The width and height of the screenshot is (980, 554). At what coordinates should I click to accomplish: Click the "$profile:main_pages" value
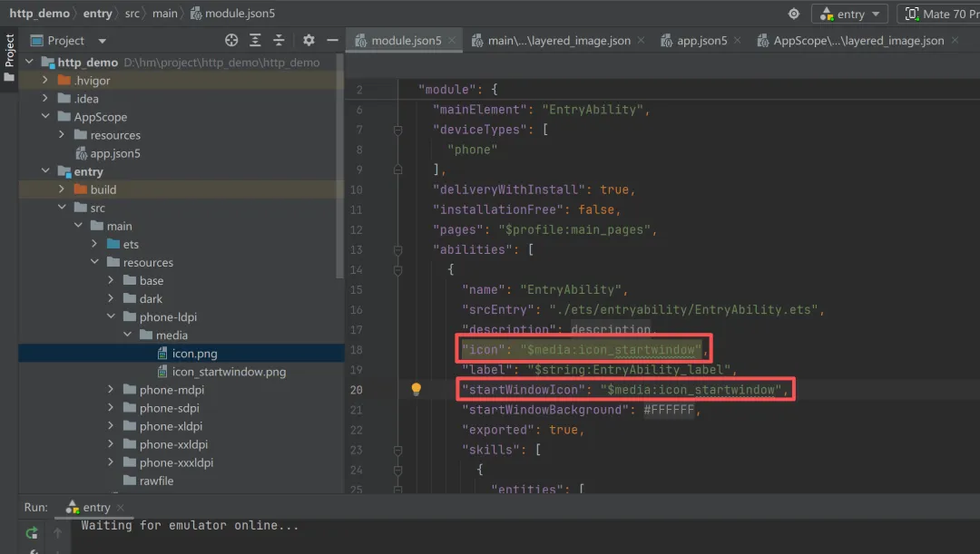(575, 229)
